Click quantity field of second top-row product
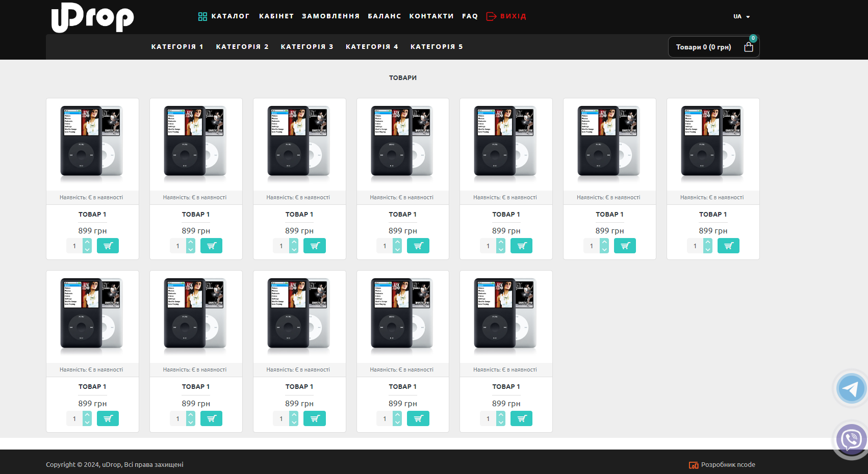The image size is (868, 474). 177,246
